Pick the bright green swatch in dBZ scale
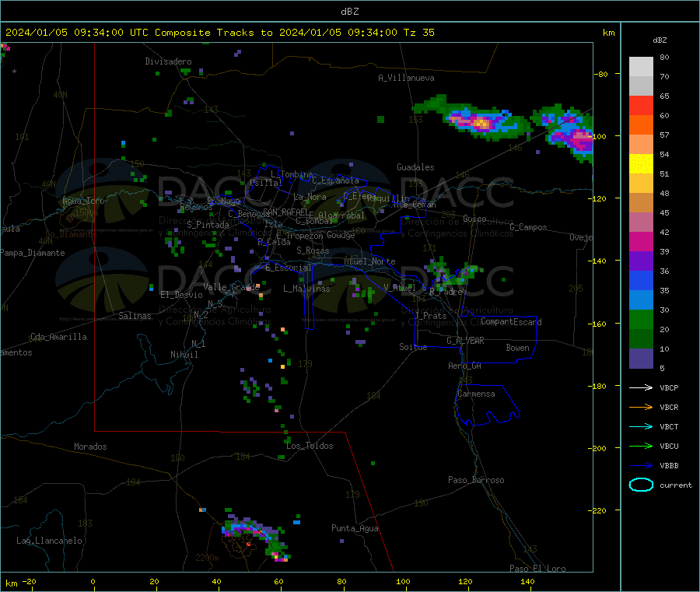The height and width of the screenshot is (592, 700). click(641, 319)
